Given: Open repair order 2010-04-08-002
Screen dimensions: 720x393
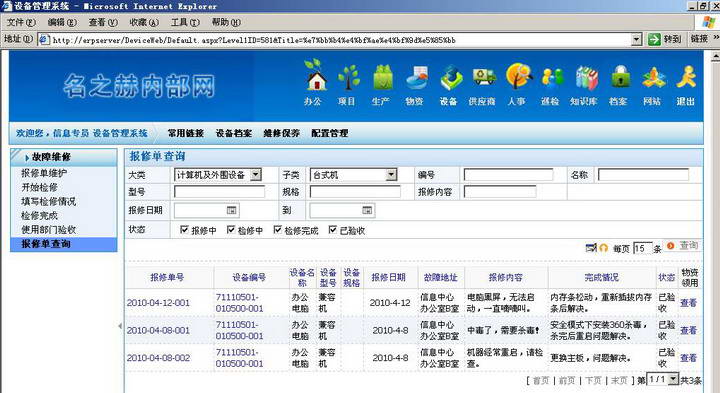Looking at the screenshot, I should click(x=158, y=358).
